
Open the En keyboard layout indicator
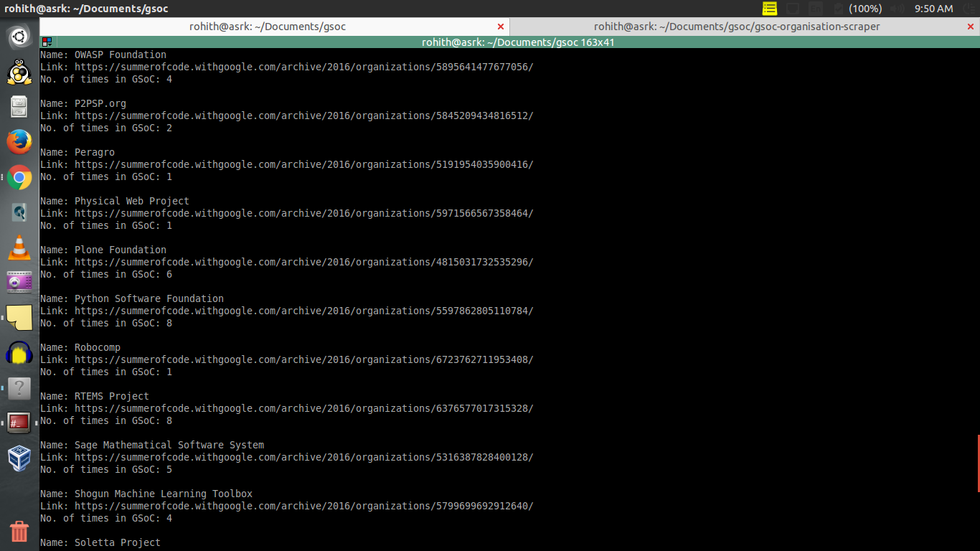coord(816,9)
